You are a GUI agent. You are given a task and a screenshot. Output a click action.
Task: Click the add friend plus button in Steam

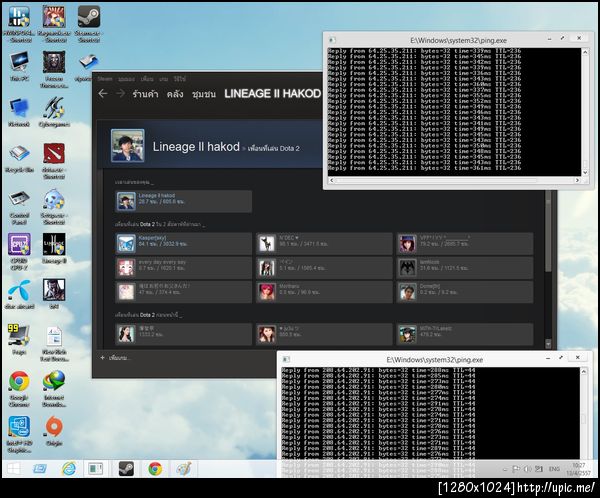coord(102,358)
